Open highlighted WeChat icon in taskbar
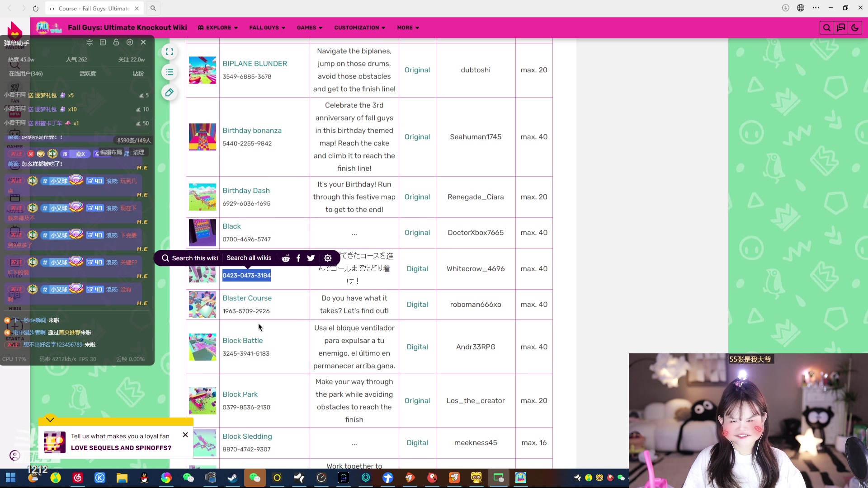Viewport: 868px width, 488px height. [x=255, y=478]
